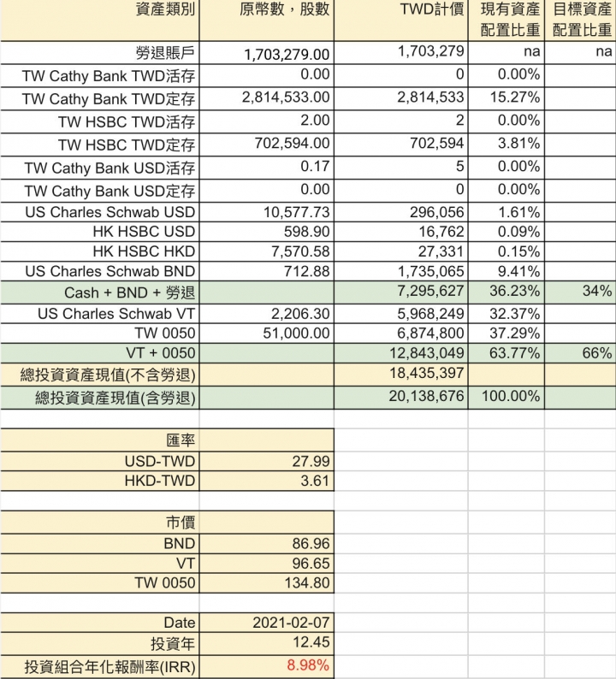Click the 51,000.00 shares cell

coord(266,334)
